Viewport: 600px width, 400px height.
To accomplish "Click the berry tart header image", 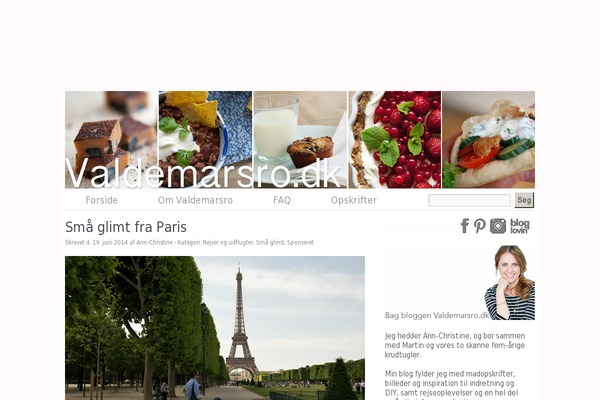I will tap(395, 139).
